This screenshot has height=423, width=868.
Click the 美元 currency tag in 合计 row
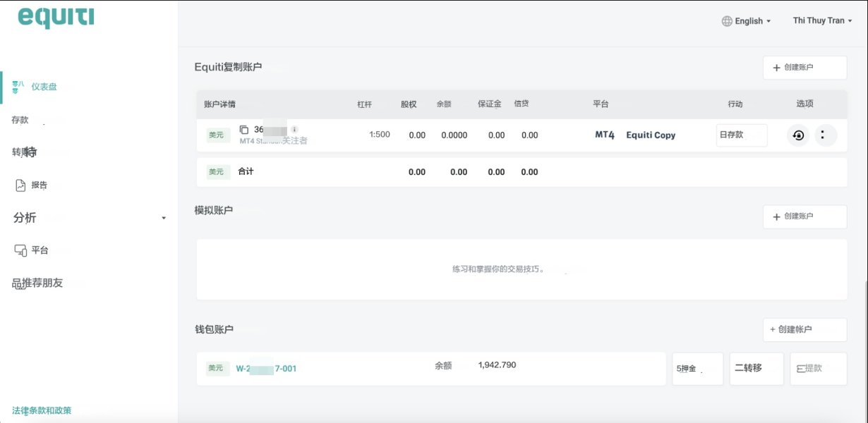[219, 172]
